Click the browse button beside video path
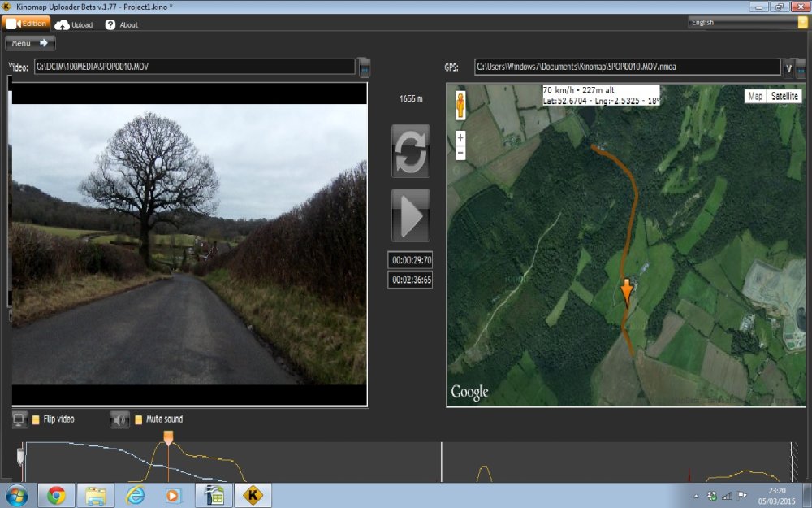This screenshot has width=812, height=508. pyautogui.click(x=365, y=67)
